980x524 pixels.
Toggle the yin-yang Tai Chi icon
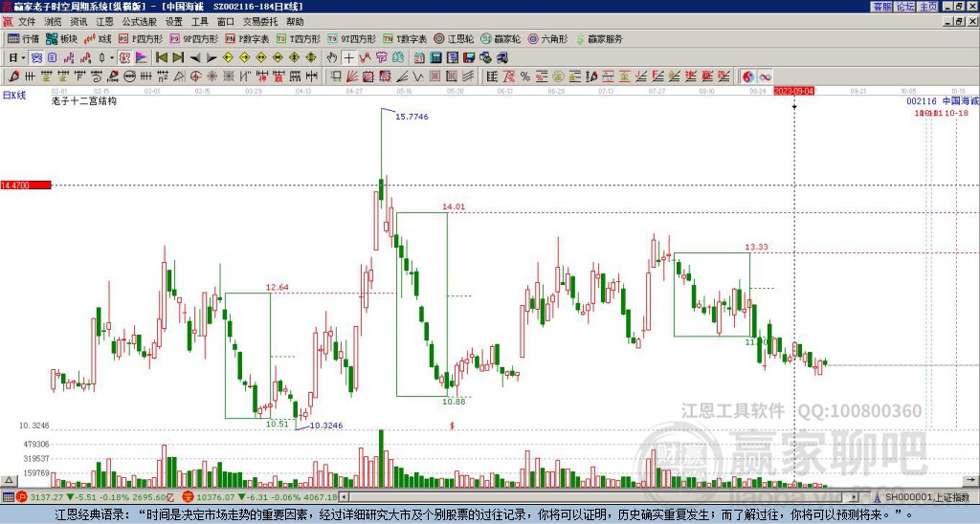click(x=748, y=76)
